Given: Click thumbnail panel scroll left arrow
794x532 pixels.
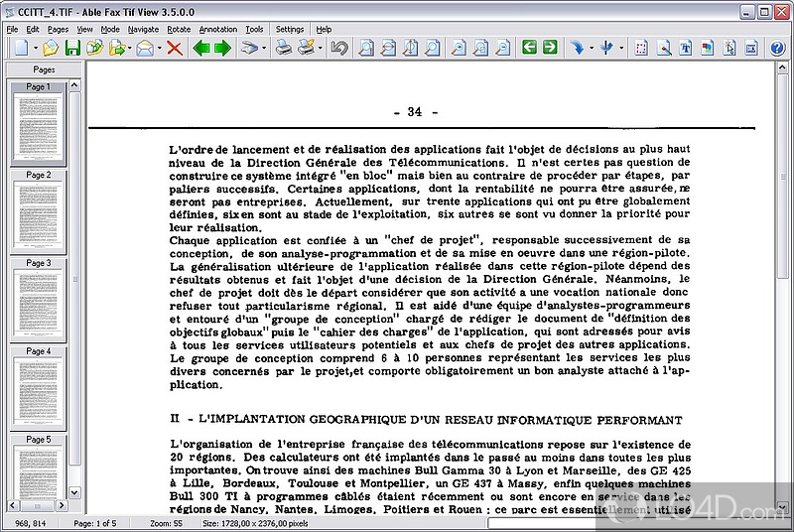Looking at the screenshot, I should click(x=13, y=505).
